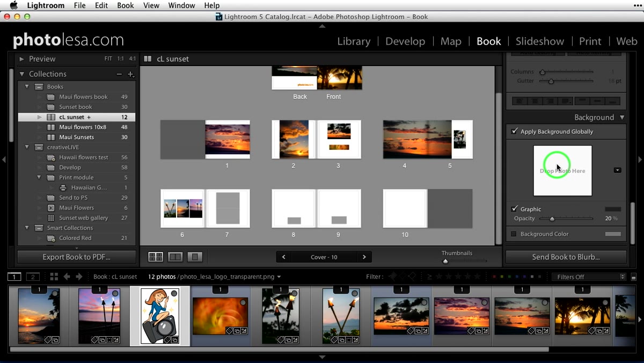The height and width of the screenshot is (363, 644).
Task: Adjust the Gutter slider
Action: tap(566, 81)
